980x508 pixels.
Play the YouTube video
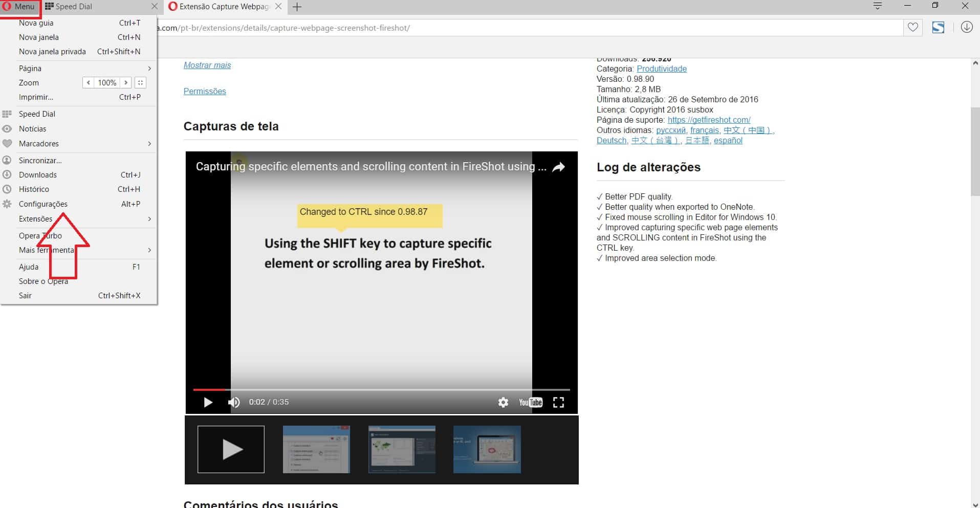[208, 402]
